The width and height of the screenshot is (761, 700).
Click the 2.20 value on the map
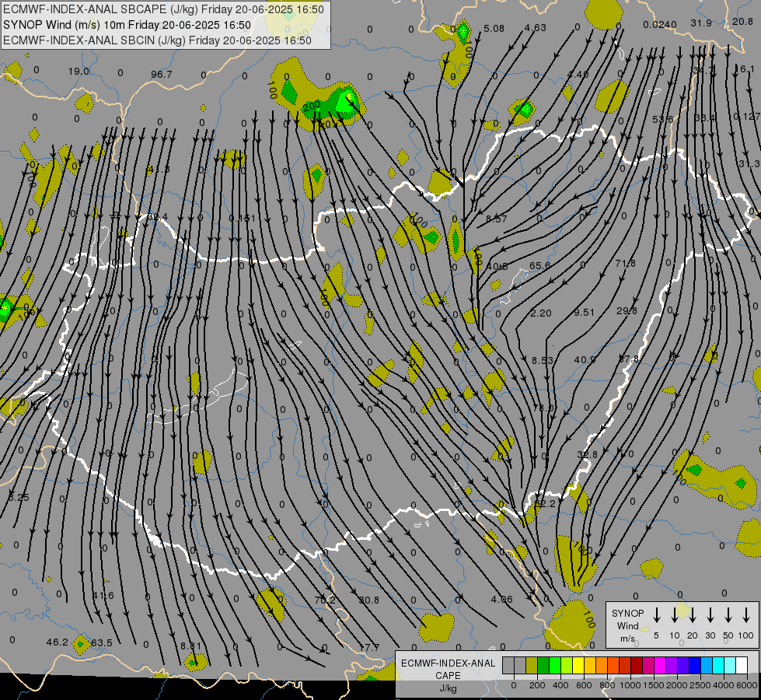coord(541,313)
